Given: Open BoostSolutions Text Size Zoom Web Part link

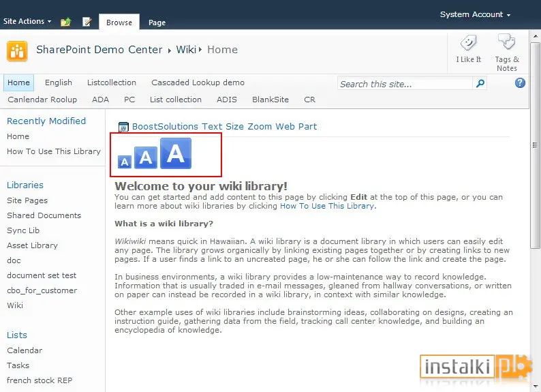Looking at the screenshot, I should click(x=224, y=127).
